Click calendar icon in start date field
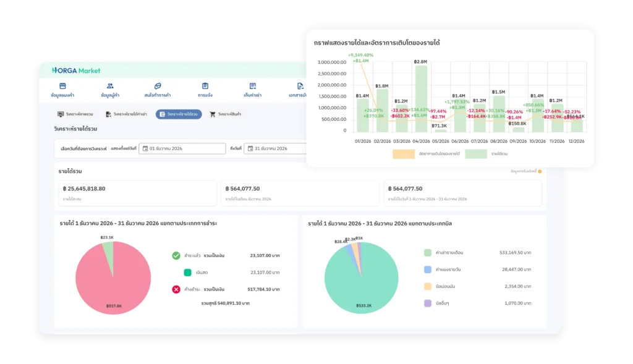The image size is (633, 364). coord(145,148)
